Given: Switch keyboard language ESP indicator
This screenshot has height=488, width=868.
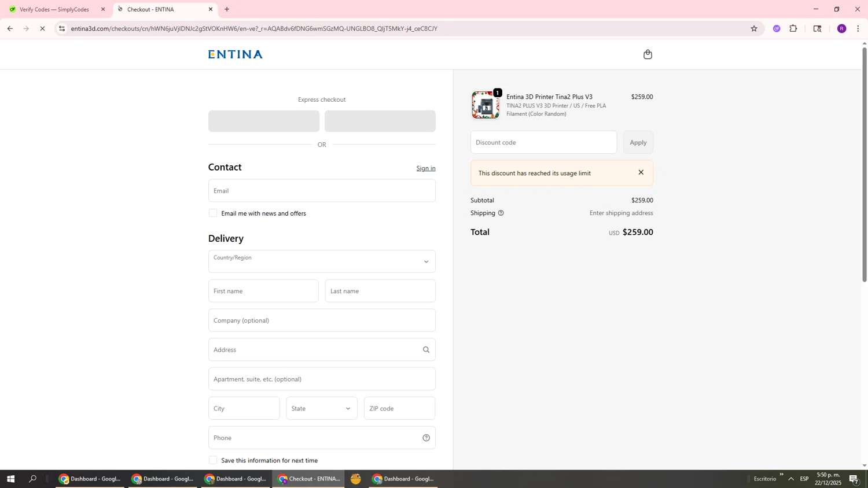Looking at the screenshot, I should pyautogui.click(x=804, y=479).
